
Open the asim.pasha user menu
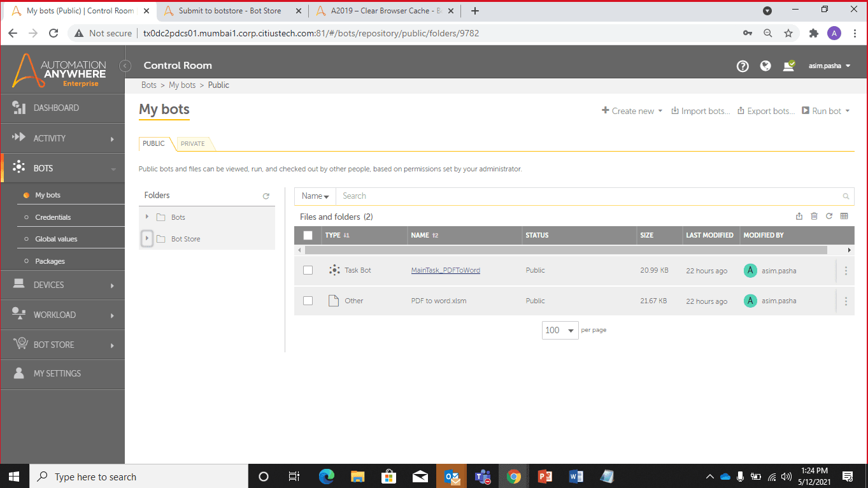click(x=830, y=66)
